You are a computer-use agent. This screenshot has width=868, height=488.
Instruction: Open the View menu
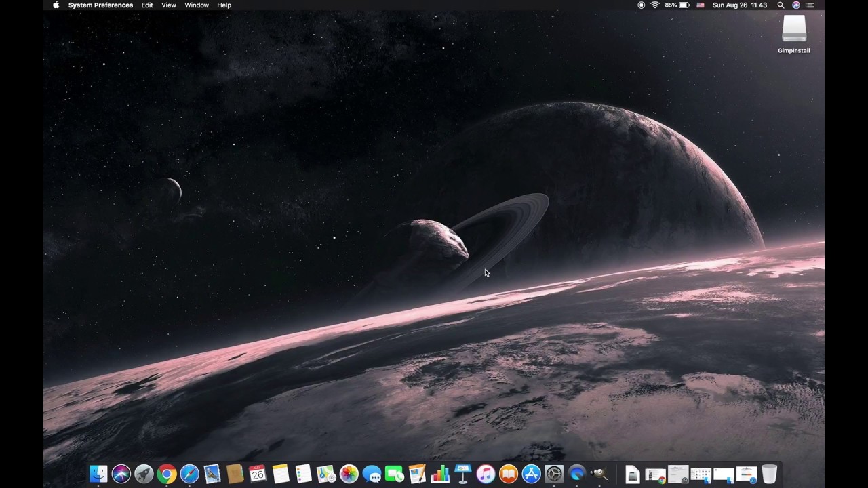[169, 5]
